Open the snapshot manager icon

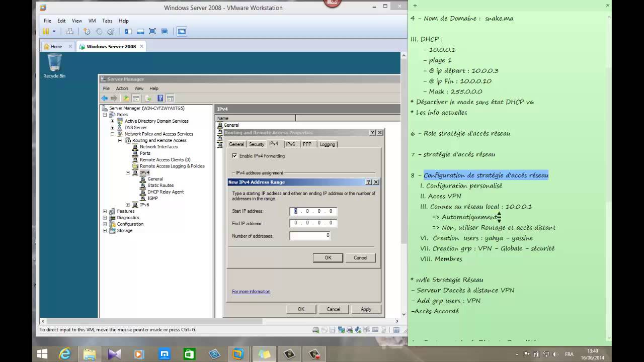click(111, 31)
